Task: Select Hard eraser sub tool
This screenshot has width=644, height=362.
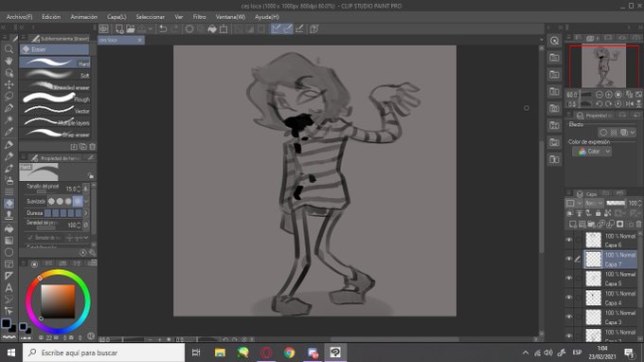Action: [55, 63]
